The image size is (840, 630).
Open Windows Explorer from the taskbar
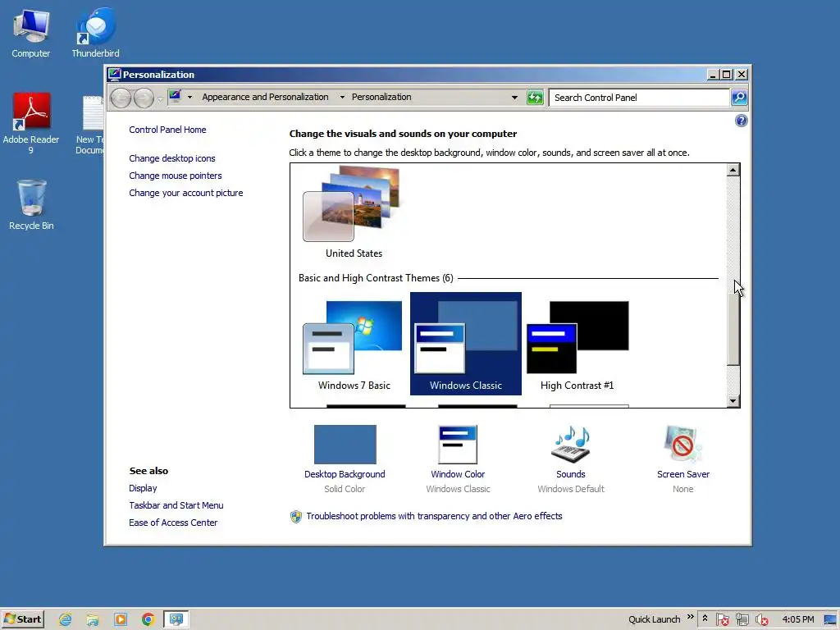coord(93,620)
